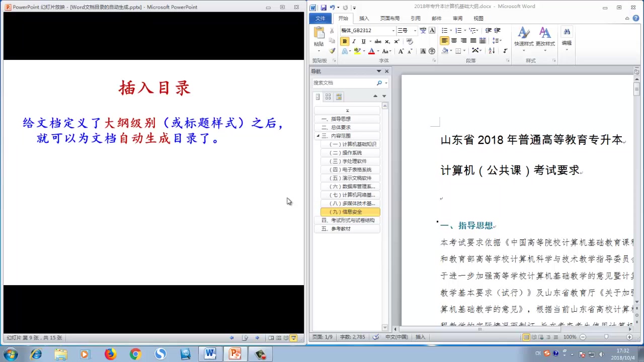
Task: Click the Grow Font icon
Action: 401,51
